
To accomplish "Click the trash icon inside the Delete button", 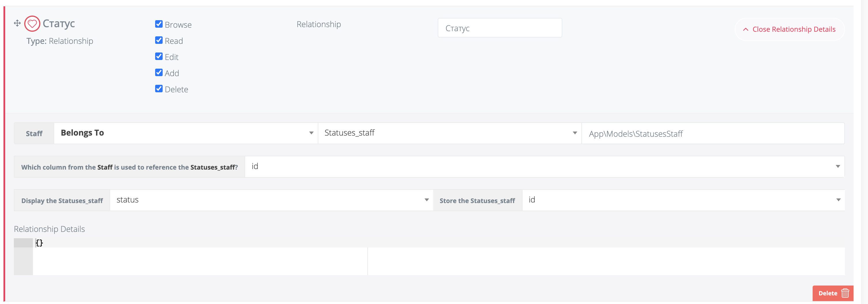I will coord(845,293).
